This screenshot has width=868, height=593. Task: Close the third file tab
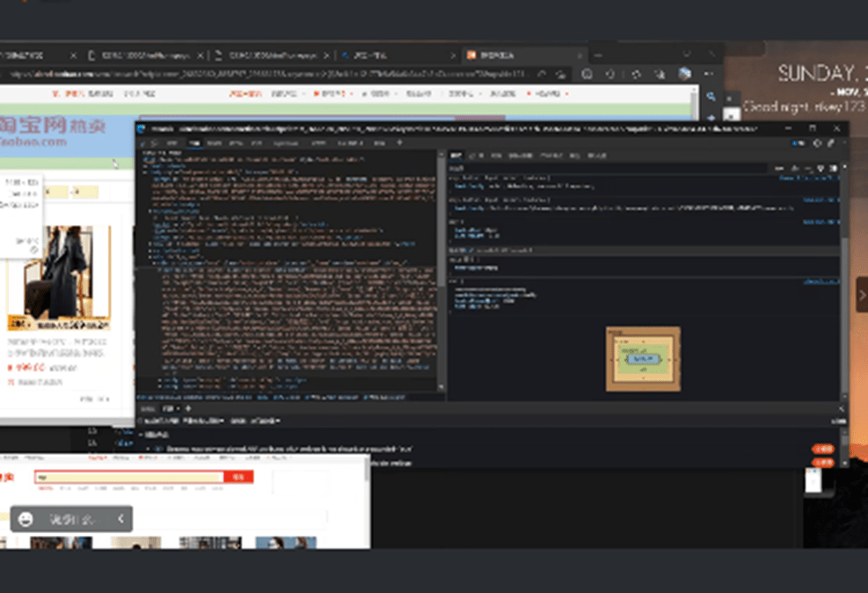point(326,55)
